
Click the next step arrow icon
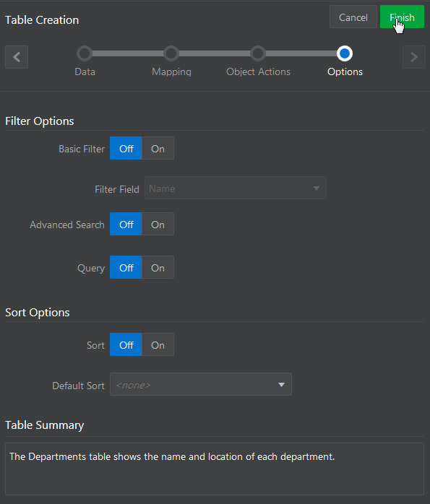pyautogui.click(x=414, y=57)
